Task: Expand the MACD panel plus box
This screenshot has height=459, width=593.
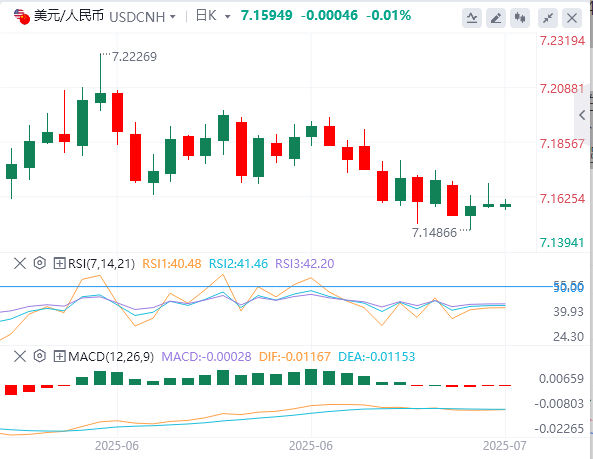Action: (x=59, y=356)
